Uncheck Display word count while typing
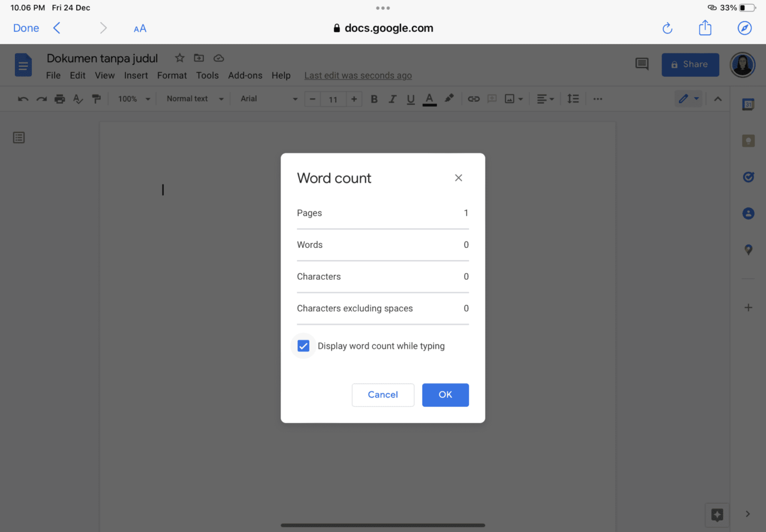The height and width of the screenshot is (532, 766). (x=303, y=346)
